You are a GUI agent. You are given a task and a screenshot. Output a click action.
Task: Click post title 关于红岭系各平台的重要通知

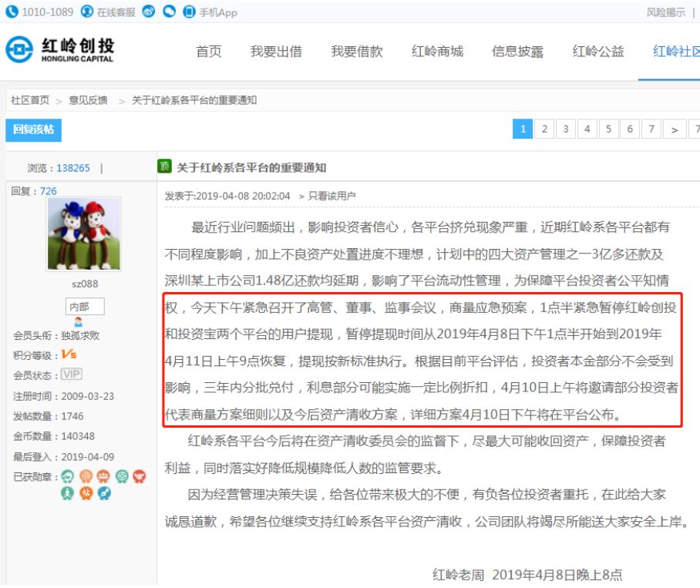tap(251, 168)
